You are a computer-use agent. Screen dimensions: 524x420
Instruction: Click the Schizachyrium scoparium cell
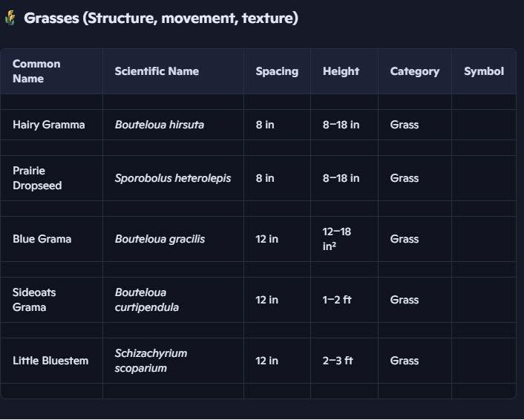[x=151, y=361]
